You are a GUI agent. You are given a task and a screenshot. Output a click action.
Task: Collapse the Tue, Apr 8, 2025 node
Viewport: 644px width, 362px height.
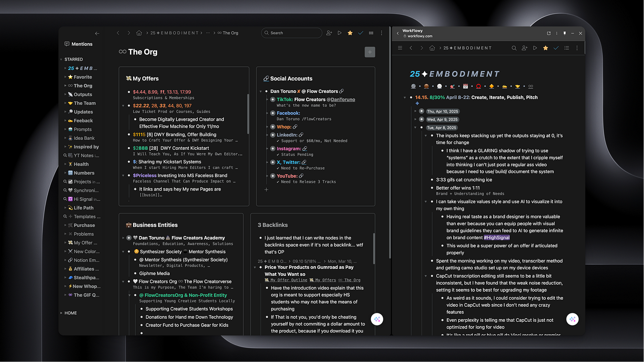[x=415, y=128]
